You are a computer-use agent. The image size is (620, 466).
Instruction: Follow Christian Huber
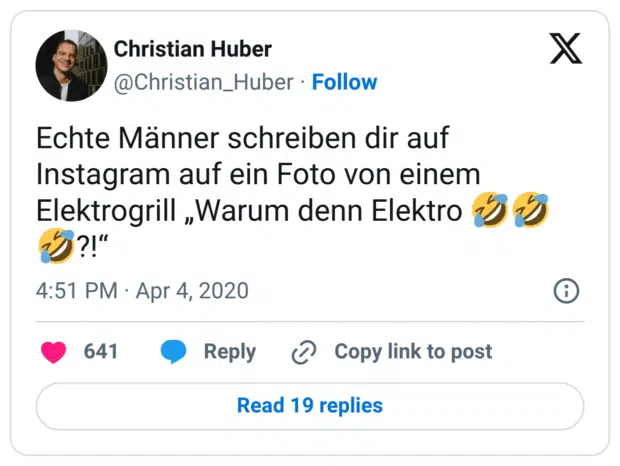tap(345, 82)
